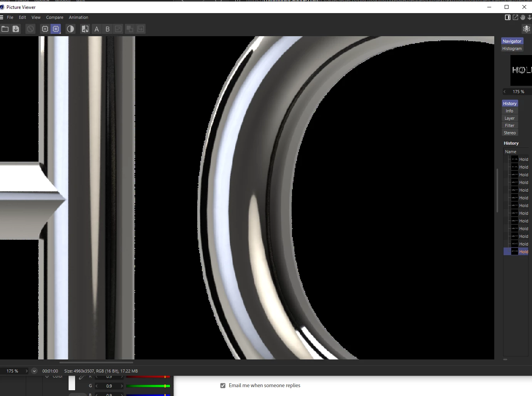
Task: Switch to the Filter tab
Action: point(510,125)
